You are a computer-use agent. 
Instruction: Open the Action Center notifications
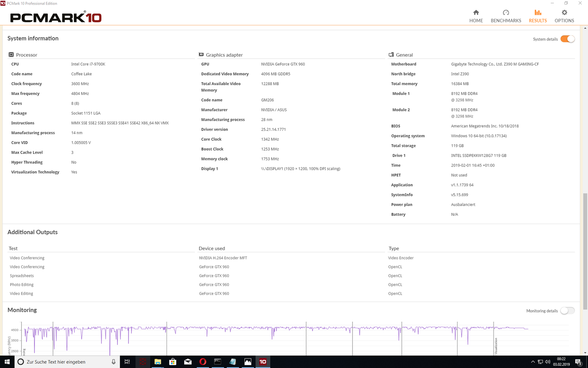(578, 362)
